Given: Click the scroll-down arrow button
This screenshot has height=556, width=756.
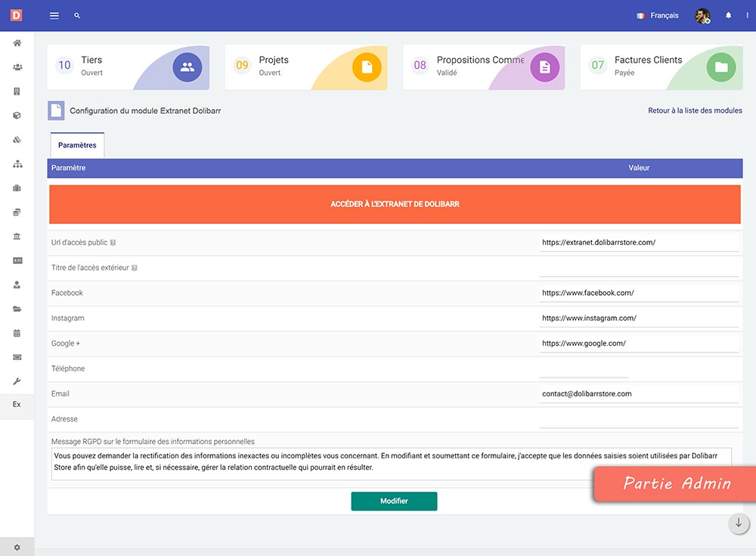Looking at the screenshot, I should click(738, 523).
